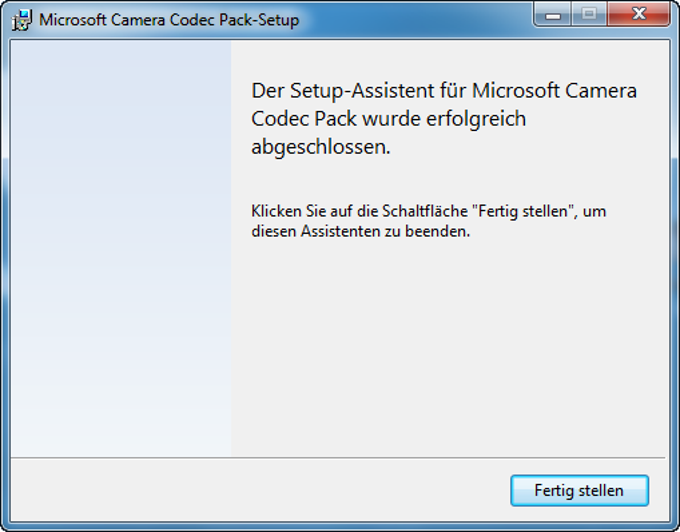The image size is (680, 532).
Task: Click the word "abgeschlossen." in the heading
Action: coord(320,147)
